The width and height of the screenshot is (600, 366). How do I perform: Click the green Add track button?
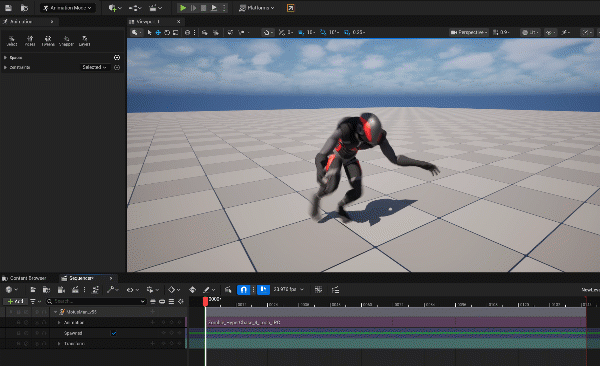(15, 301)
